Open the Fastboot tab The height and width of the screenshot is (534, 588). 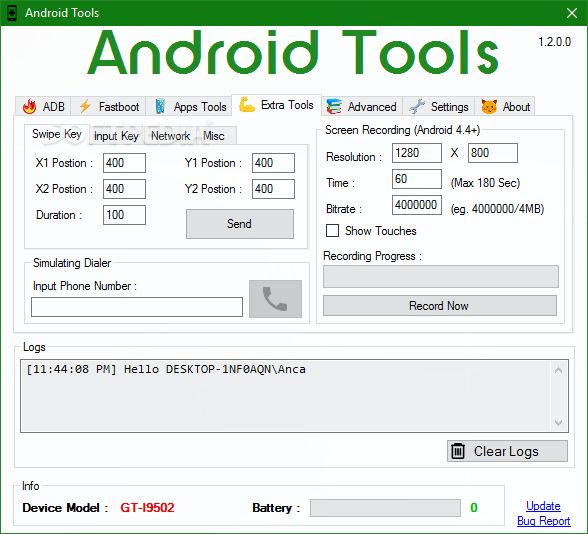[108, 106]
